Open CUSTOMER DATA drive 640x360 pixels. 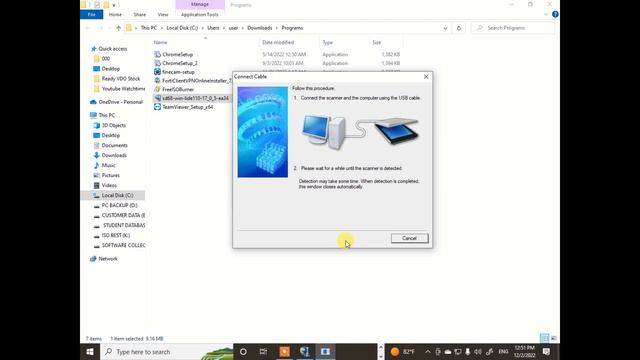tap(123, 216)
